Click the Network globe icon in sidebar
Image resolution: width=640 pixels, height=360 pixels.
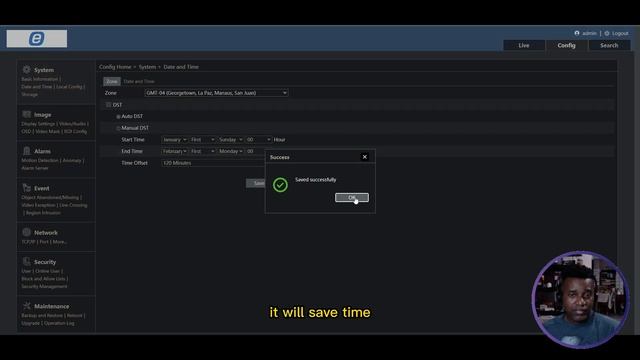(27, 232)
